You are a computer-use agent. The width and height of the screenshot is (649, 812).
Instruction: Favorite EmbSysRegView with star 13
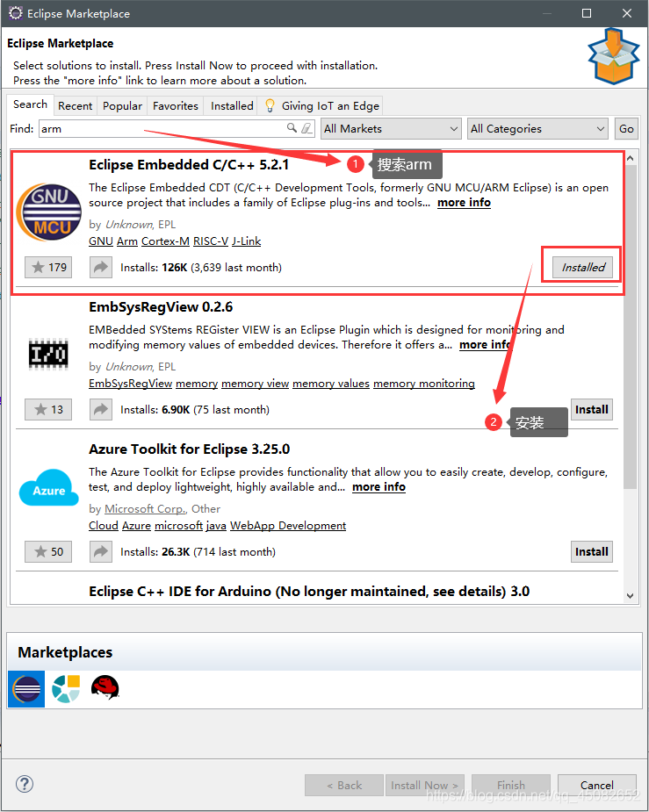[x=48, y=410]
